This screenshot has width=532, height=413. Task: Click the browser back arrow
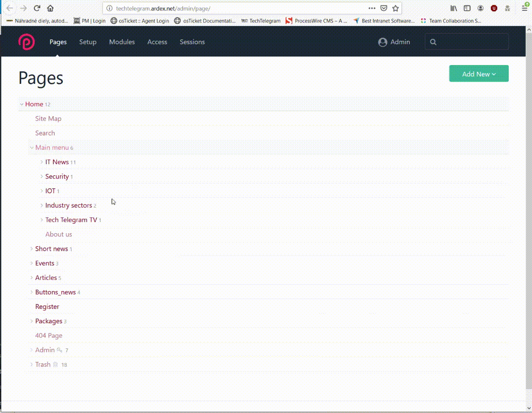click(10, 8)
